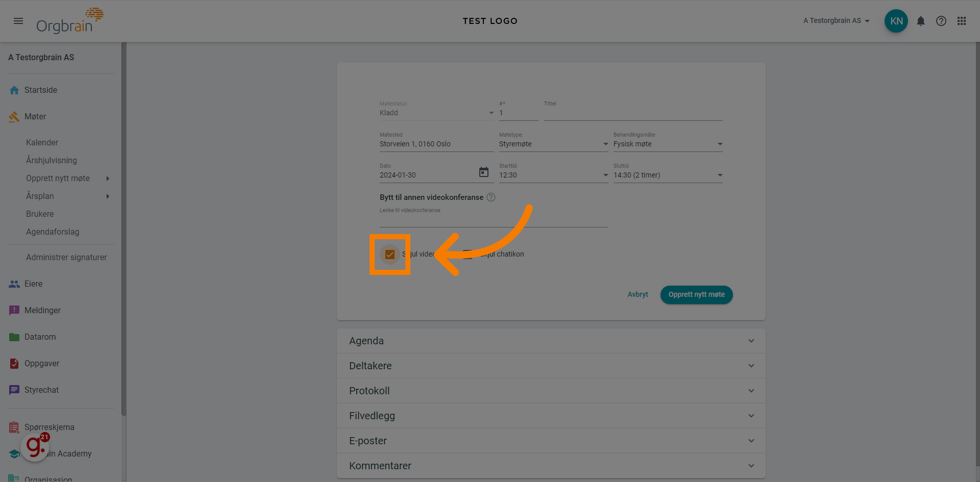
Task: Open the Behandlingsmåte Fysisk møte dropdown
Action: [668, 144]
